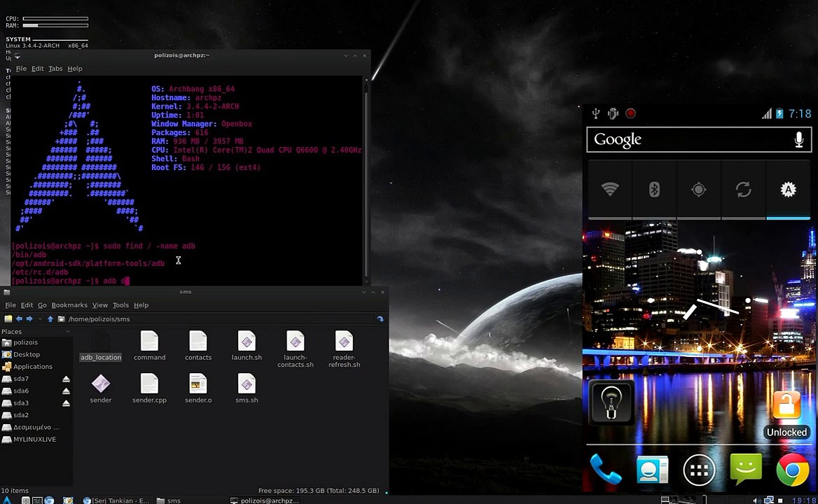Select polizois home in Places
The width and height of the screenshot is (818, 504).
pyautogui.click(x=25, y=342)
